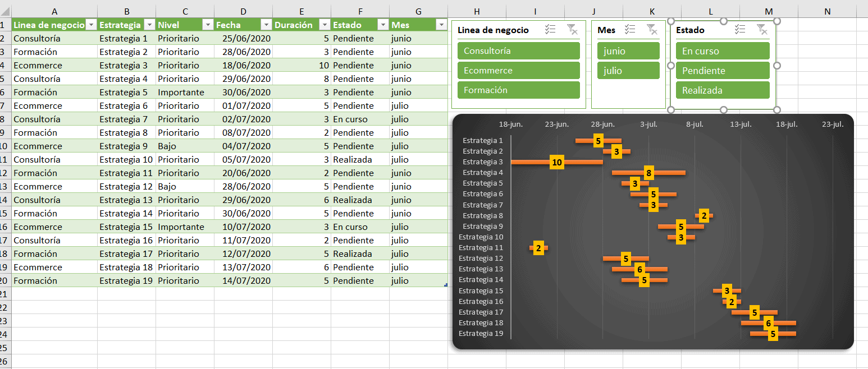This screenshot has height=369, width=868.
Task: Filter by Consultoría in slicer
Action: coord(519,50)
